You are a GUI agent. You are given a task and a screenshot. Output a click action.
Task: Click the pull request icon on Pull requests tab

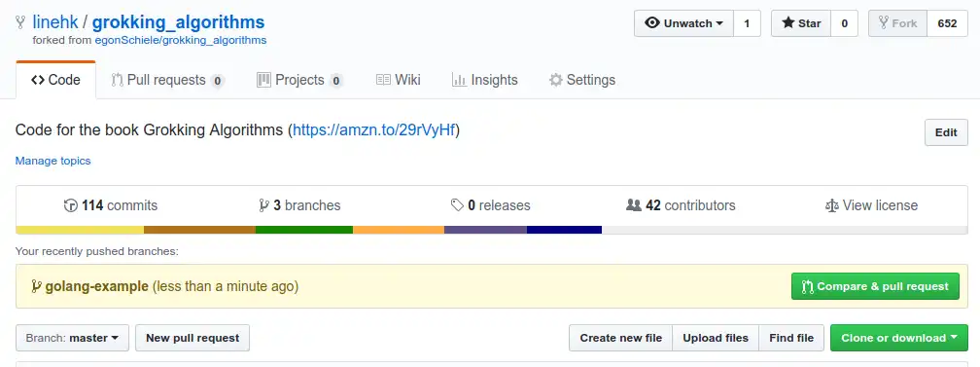pos(117,80)
